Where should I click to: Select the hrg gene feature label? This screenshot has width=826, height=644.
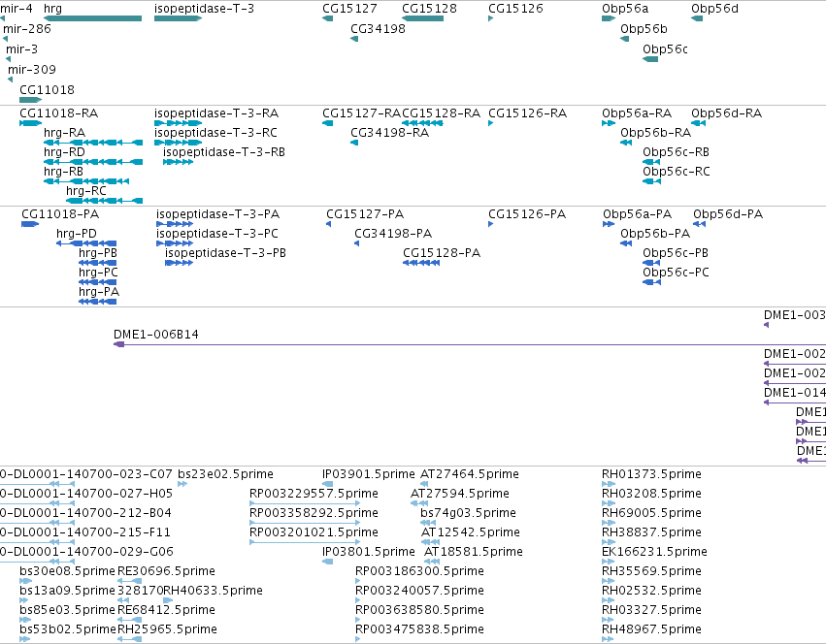tap(52, 9)
